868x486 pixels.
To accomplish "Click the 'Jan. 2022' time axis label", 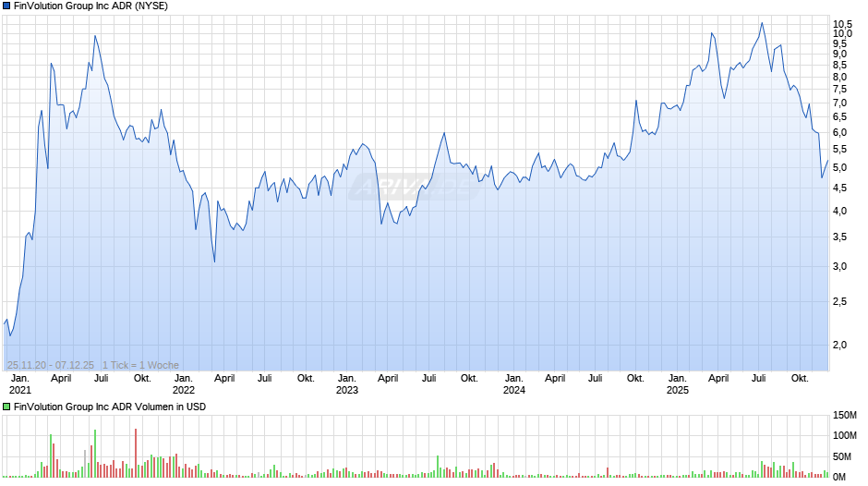I will (183, 384).
